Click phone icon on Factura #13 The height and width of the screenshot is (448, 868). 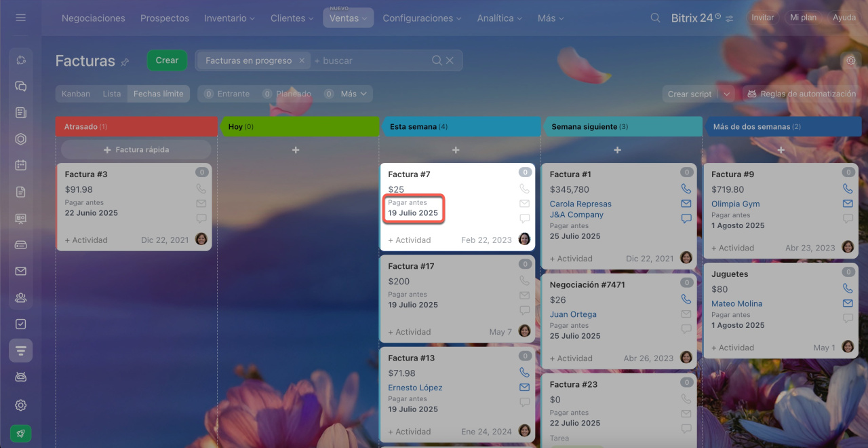pos(524,372)
